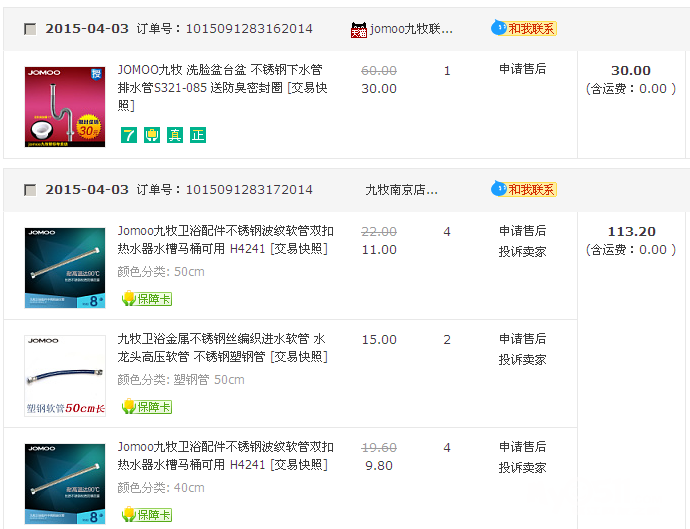The height and width of the screenshot is (529, 690).
Task: Open the blue braided 塑钢软管 50cm thumbnail
Action: click(x=65, y=375)
